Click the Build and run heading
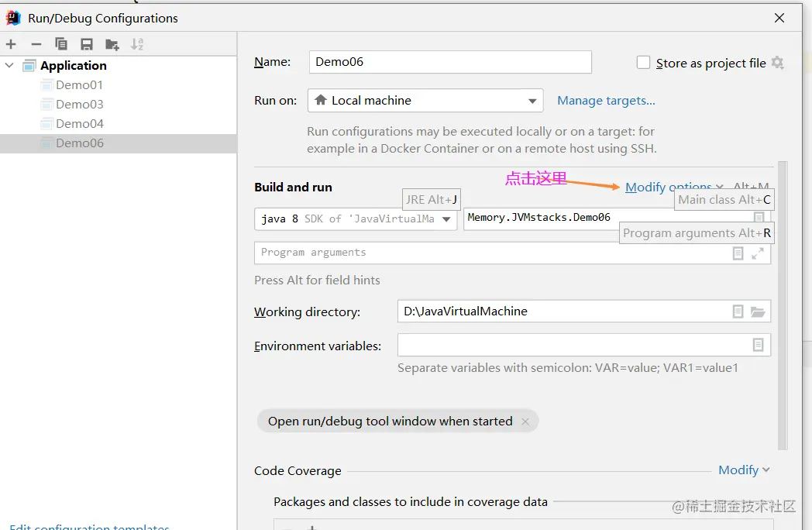812x530 pixels. pos(293,188)
